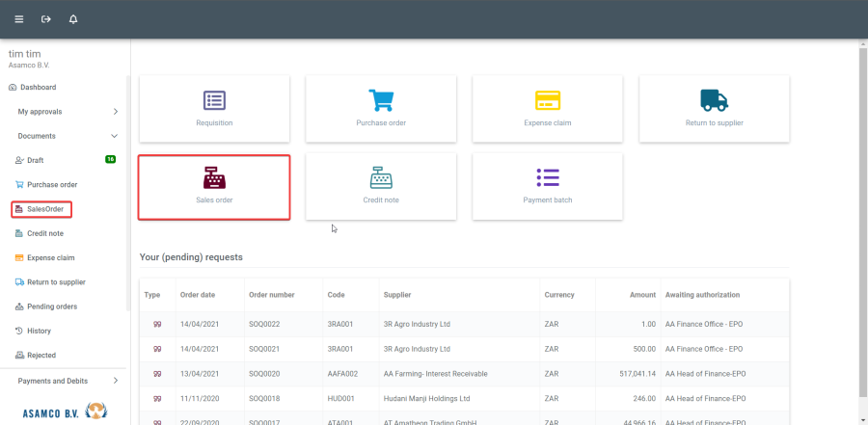Create a Purchase order via cart tile
The image size is (868, 425).
click(x=381, y=108)
